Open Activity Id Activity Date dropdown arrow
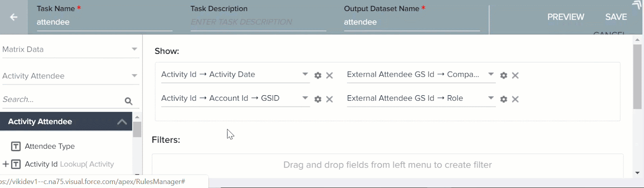 coord(305,74)
